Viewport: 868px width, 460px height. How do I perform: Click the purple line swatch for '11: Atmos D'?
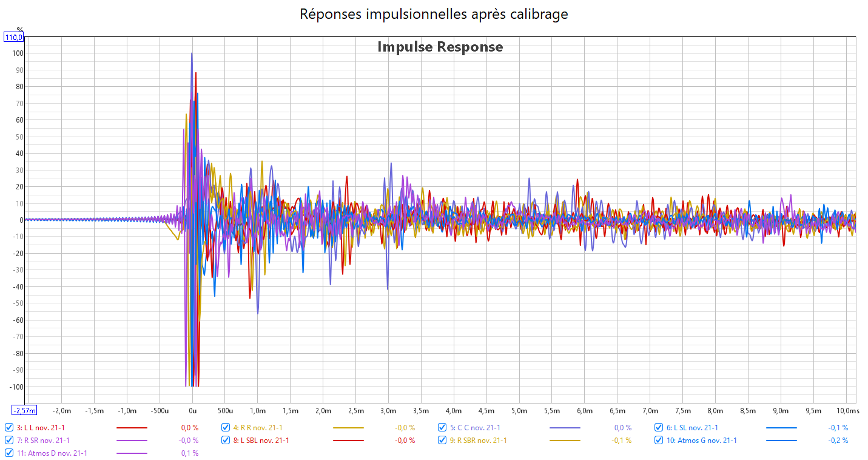point(131,453)
